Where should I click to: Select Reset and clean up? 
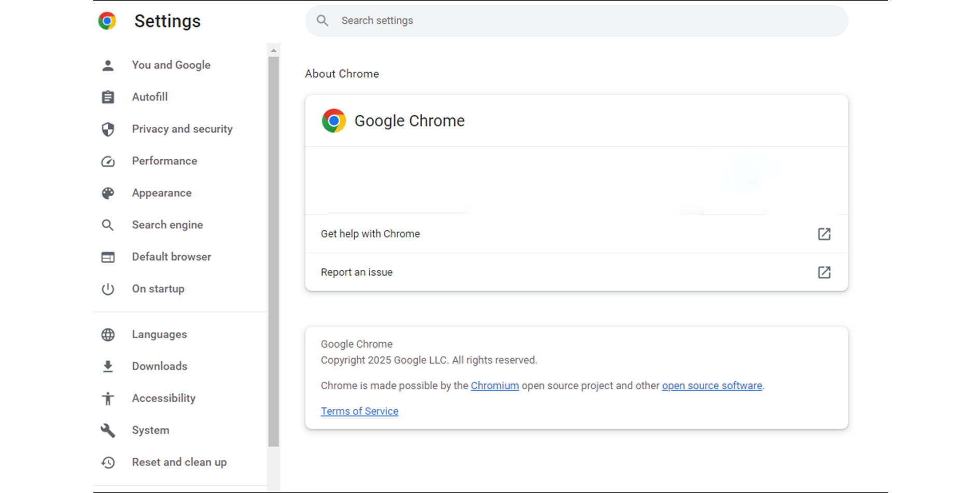tap(179, 462)
